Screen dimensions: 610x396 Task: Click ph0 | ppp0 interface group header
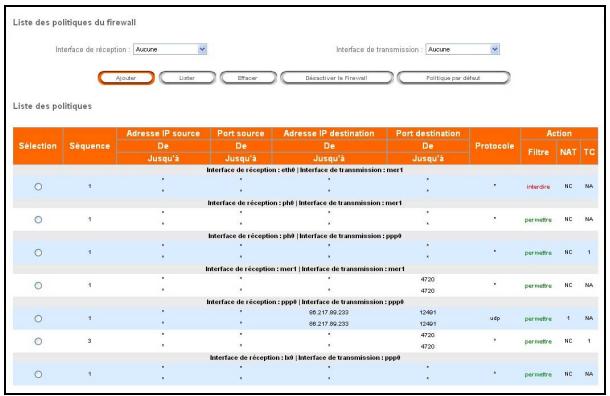[305, 236]
